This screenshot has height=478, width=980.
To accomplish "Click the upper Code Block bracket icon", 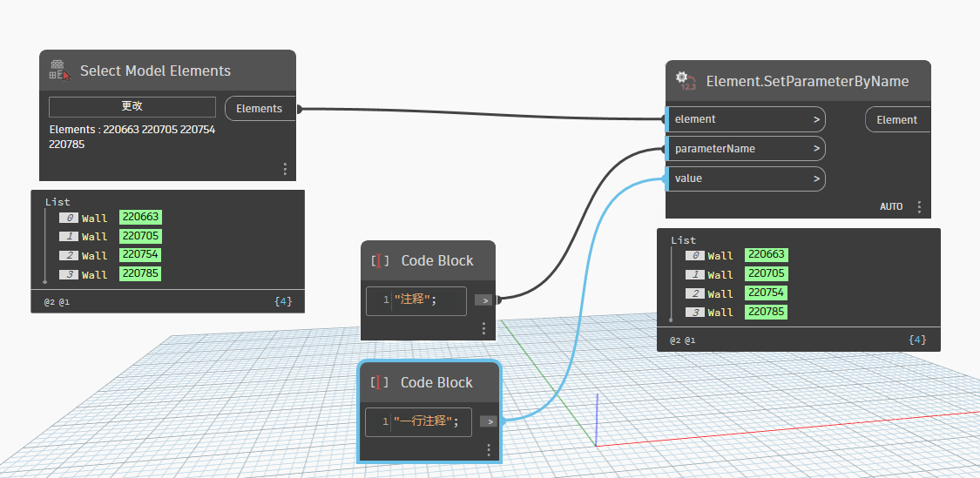I will [380, 260].
